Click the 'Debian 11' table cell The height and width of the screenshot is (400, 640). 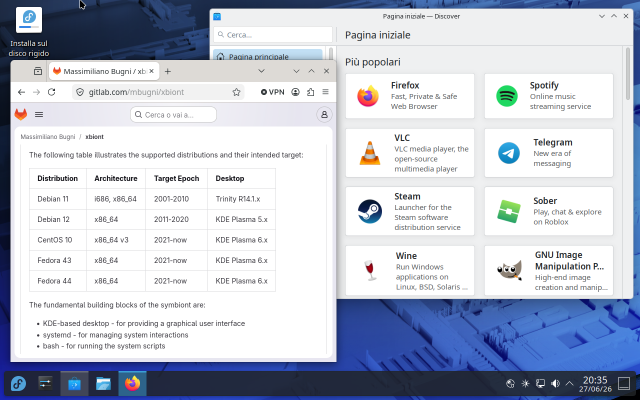(58, 199)
